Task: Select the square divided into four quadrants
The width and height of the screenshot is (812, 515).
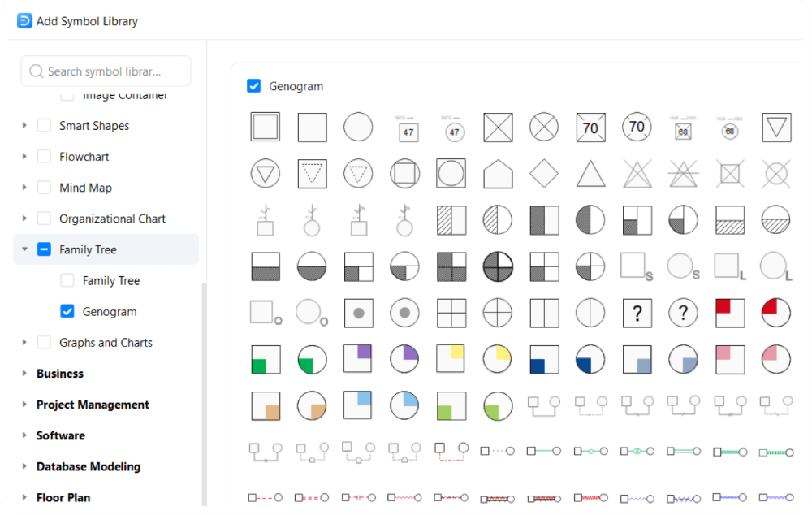Action: pos(451,313)
